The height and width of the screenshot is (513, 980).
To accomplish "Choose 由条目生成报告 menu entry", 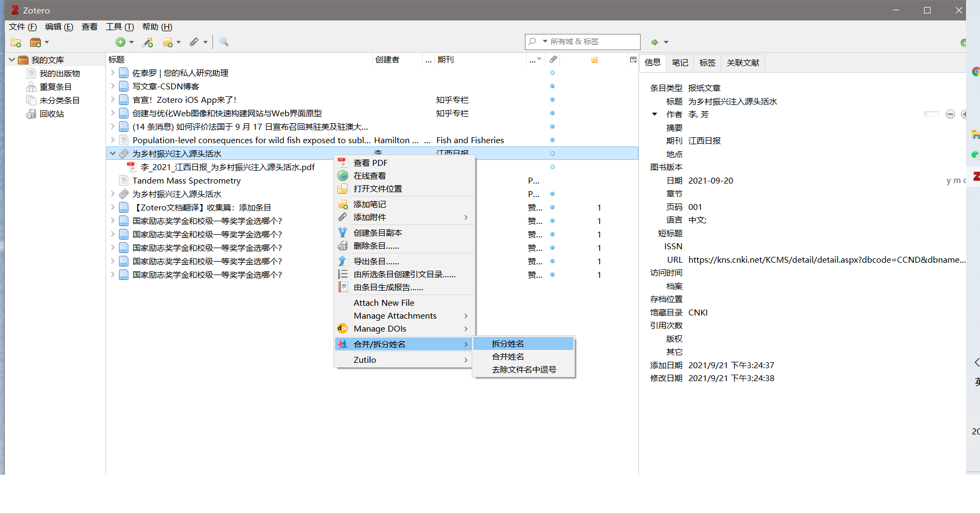I will coord(404,287).
